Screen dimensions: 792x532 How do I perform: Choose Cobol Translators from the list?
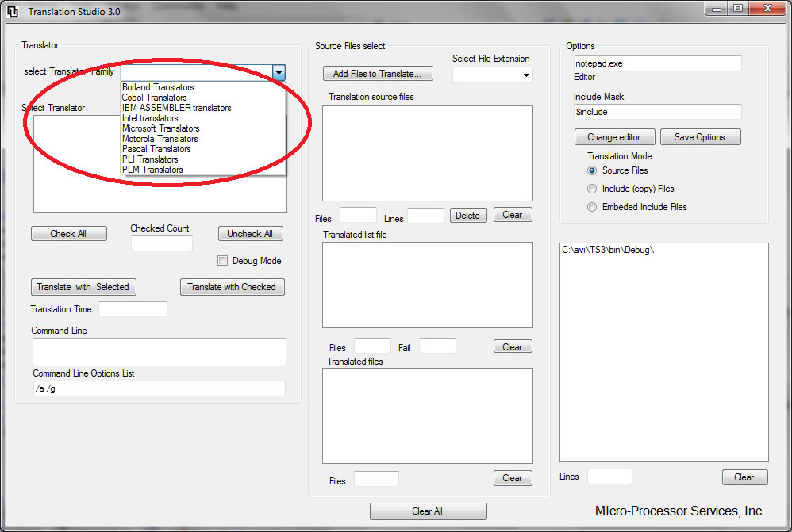(x=154, y=98)
